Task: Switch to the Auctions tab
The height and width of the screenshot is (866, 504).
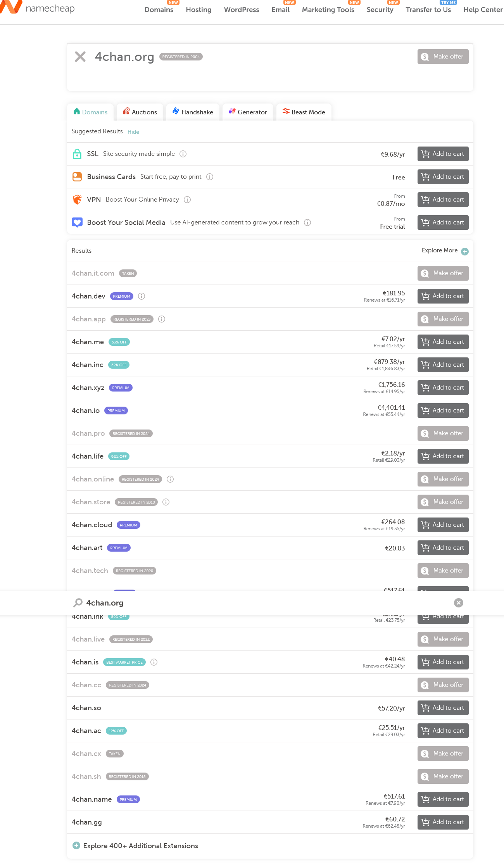Action: click(140, 112)
